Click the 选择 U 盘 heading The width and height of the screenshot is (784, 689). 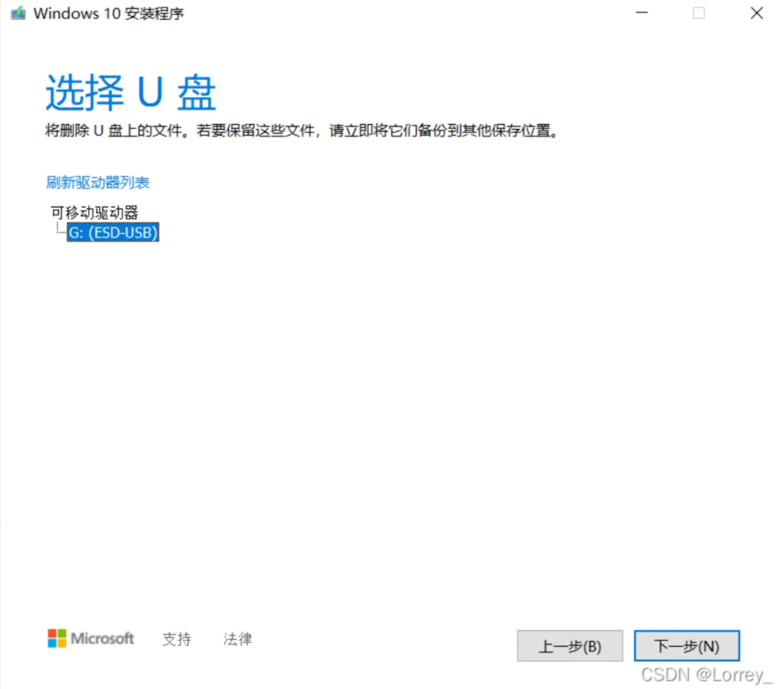(x=131, y=93)
